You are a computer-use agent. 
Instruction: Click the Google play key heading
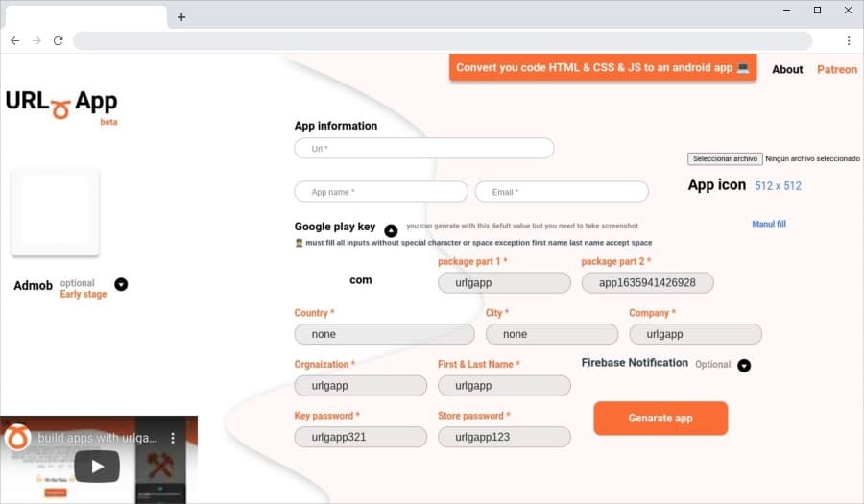[x=334, y=227]
